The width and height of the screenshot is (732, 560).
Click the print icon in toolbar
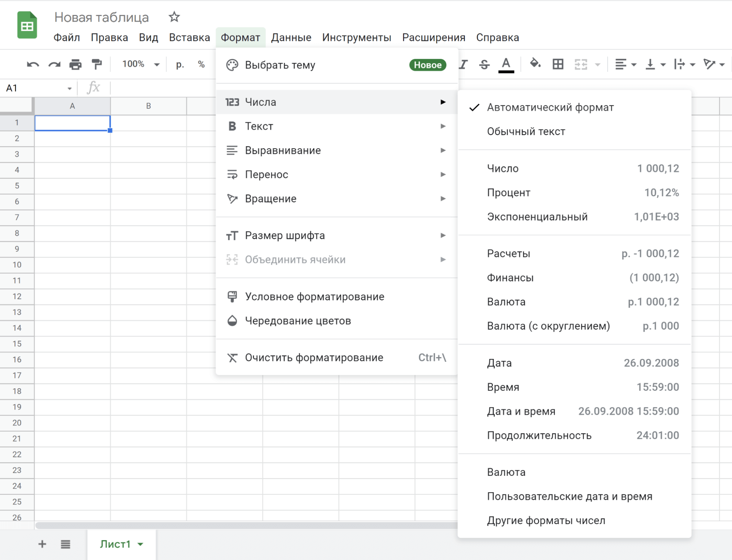[75, 63]
